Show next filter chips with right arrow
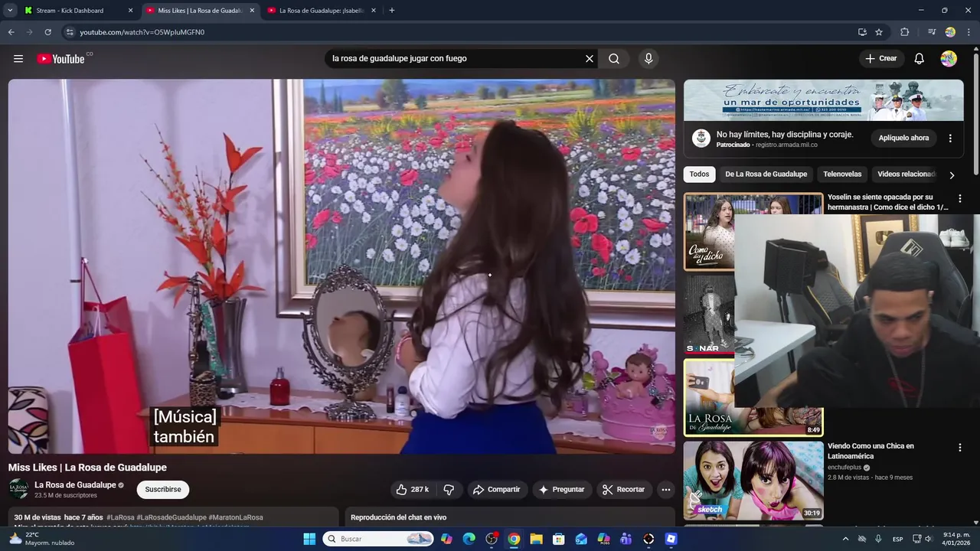Image resolution: width=980 pixels, height=551 pixels. tap(952, 175)
